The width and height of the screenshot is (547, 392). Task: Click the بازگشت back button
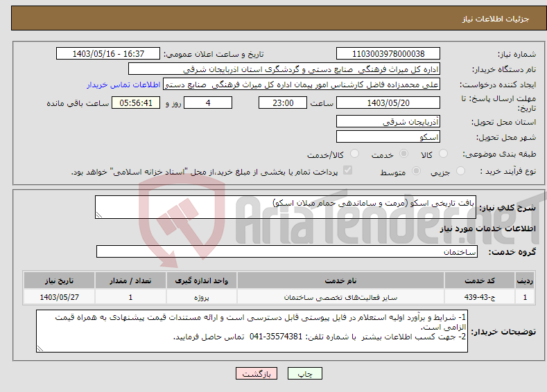[x=257, y=373]
